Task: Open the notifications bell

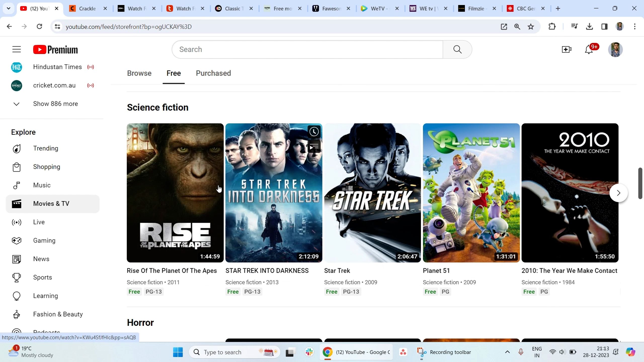Action: (589, 50)
